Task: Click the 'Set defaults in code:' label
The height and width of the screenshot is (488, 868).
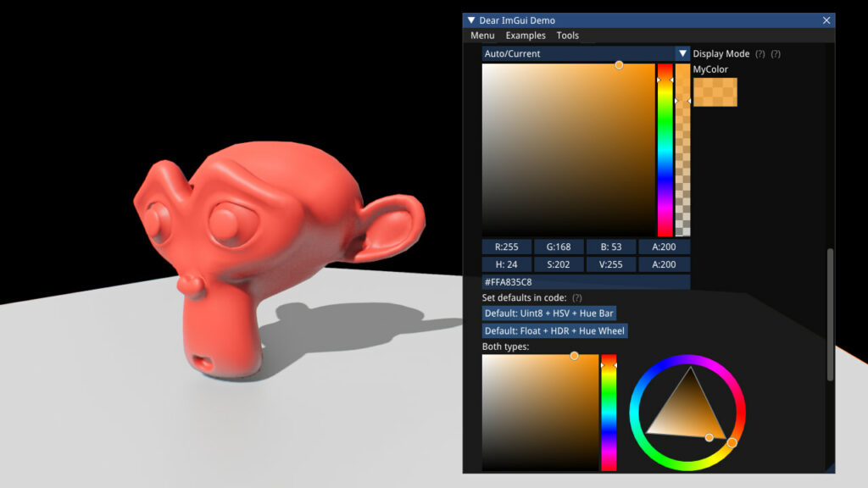Action: 524,297
